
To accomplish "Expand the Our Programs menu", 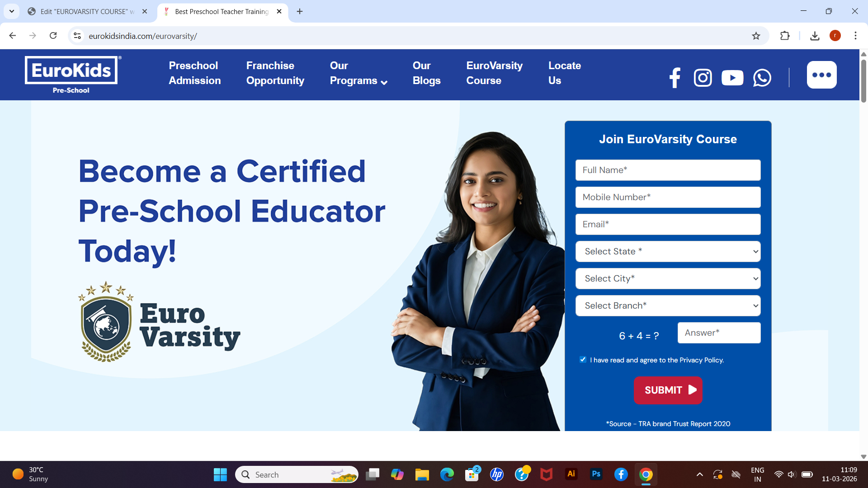I will pos(359,73).
